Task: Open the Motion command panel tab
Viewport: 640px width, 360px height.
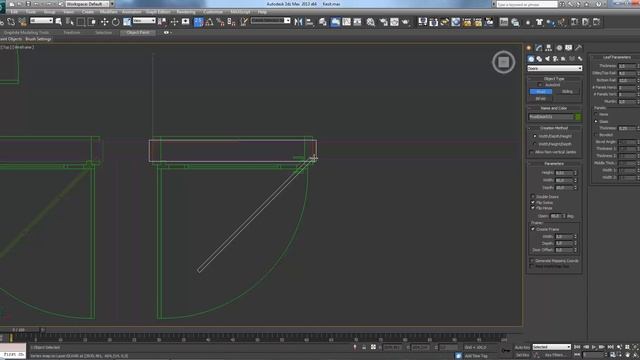Action: coord(559,48)
